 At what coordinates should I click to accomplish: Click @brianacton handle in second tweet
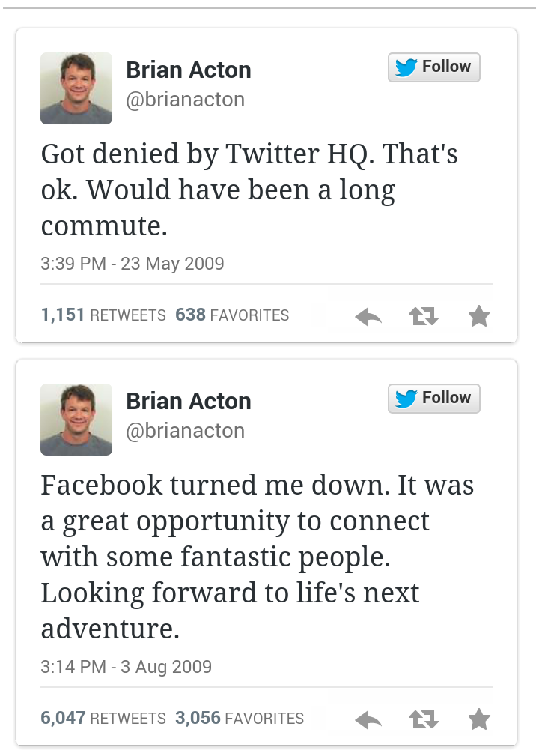point(185,431)
